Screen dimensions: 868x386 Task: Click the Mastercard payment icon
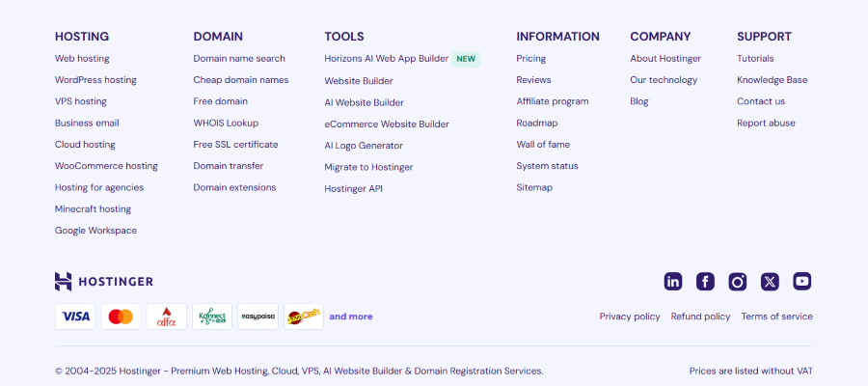tap(121, 317)
